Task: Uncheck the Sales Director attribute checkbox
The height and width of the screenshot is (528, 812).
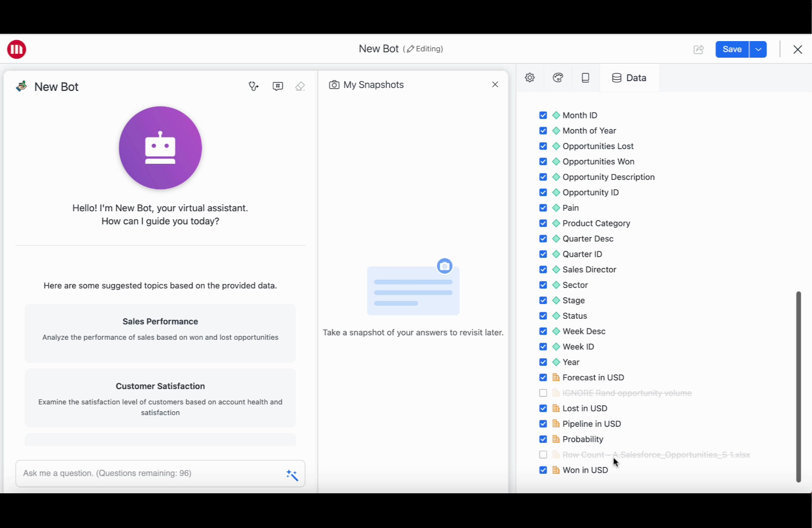Action: (543, 269)
